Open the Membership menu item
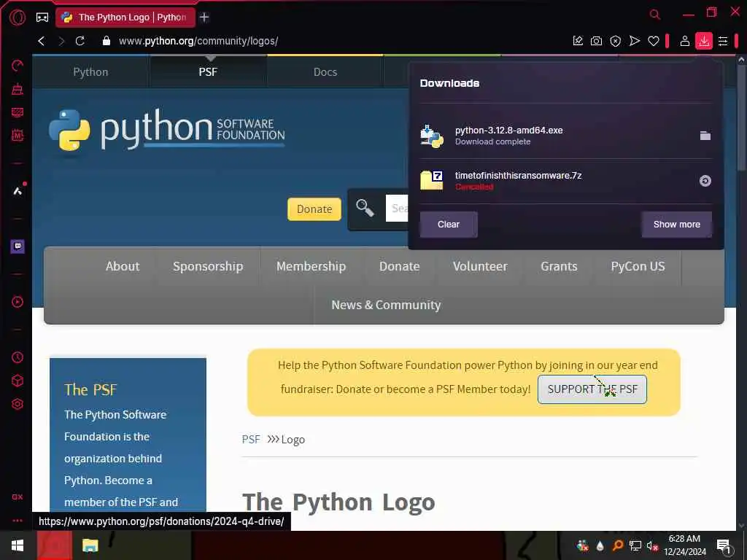The width and height of the screenshot is (747, 560). point(311,266)
